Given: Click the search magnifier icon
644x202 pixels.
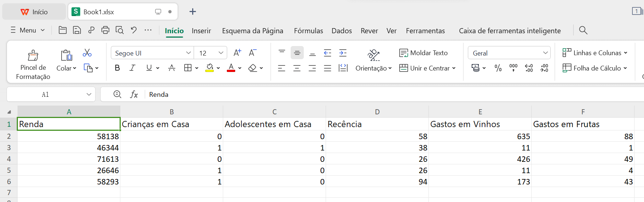Looking at the screenshot, I should [x=583, y=30].
